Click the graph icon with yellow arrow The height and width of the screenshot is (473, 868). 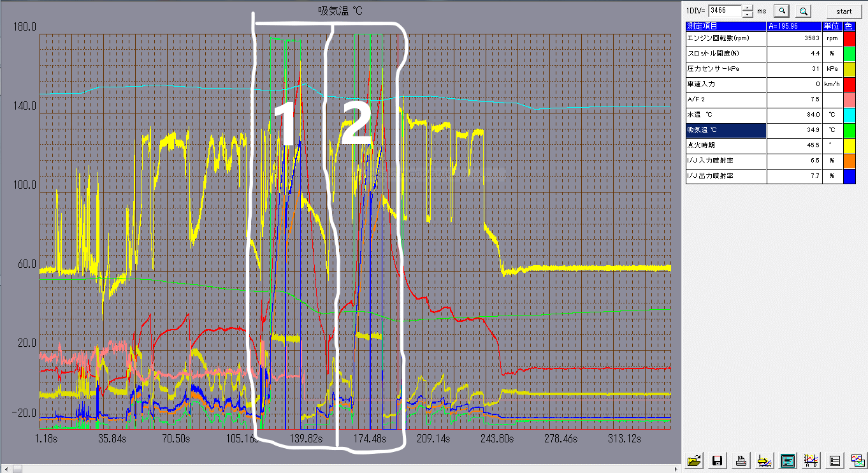tap(763, 460)
